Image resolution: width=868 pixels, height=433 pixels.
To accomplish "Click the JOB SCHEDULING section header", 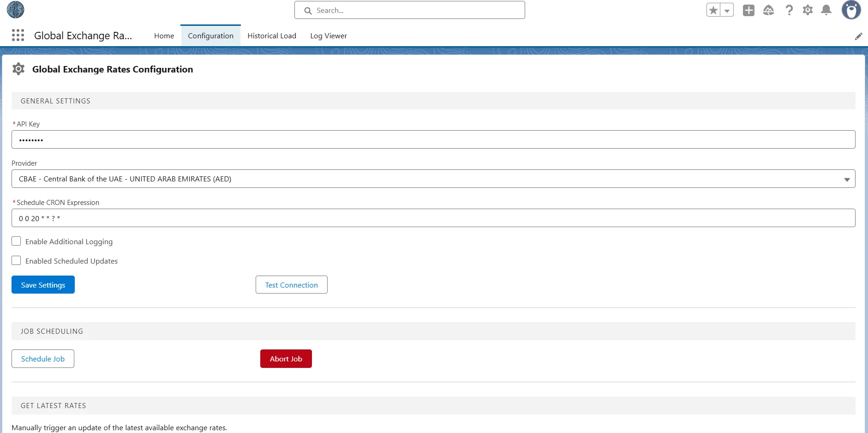I will 433,331.
